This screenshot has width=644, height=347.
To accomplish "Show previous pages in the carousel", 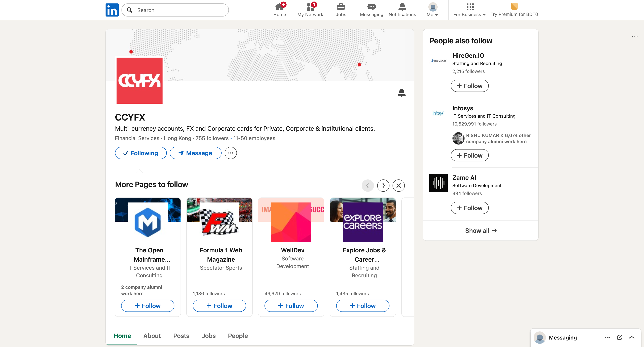I will pos(367,186).
